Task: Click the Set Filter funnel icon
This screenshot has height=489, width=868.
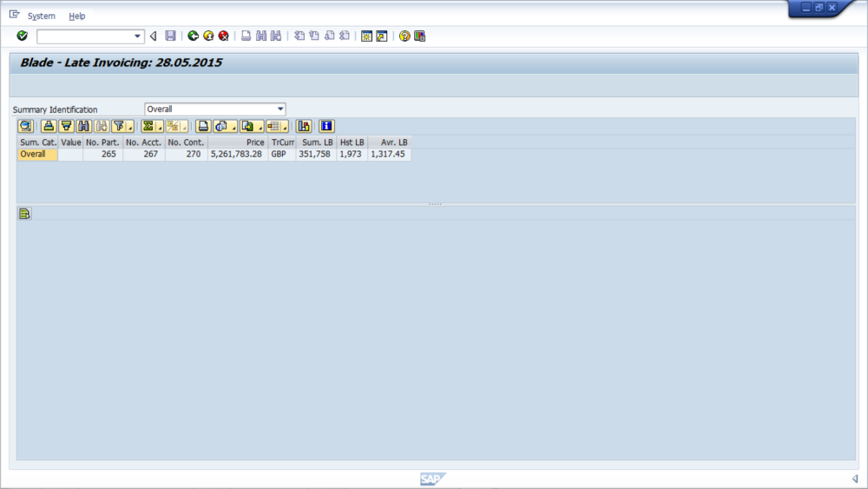Action: tap(119, 126)
